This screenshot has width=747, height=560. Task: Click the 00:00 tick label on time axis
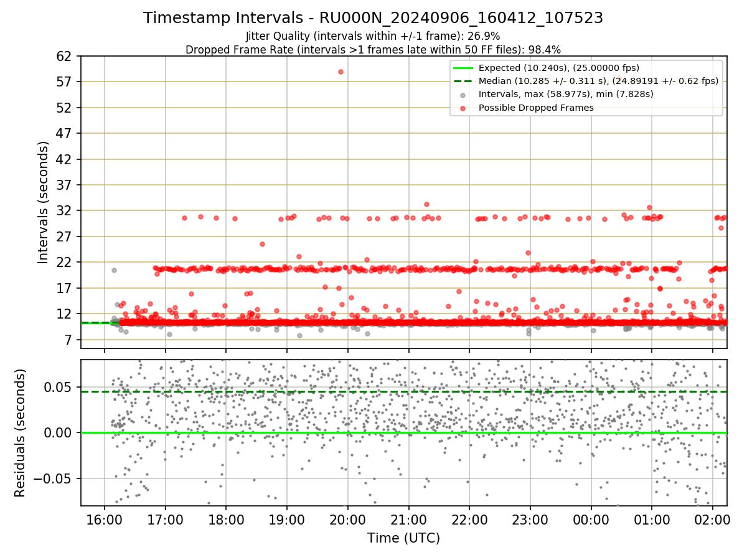[x=591, y=518]
